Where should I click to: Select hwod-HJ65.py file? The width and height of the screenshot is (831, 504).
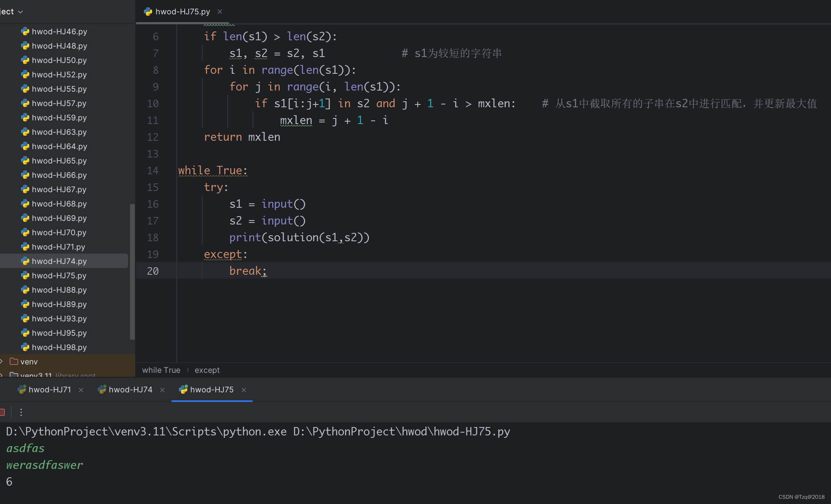click(x=59, y=161)
